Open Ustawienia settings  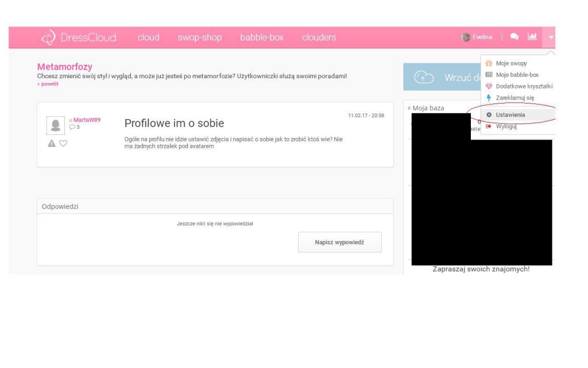click(x=510, y=114)
